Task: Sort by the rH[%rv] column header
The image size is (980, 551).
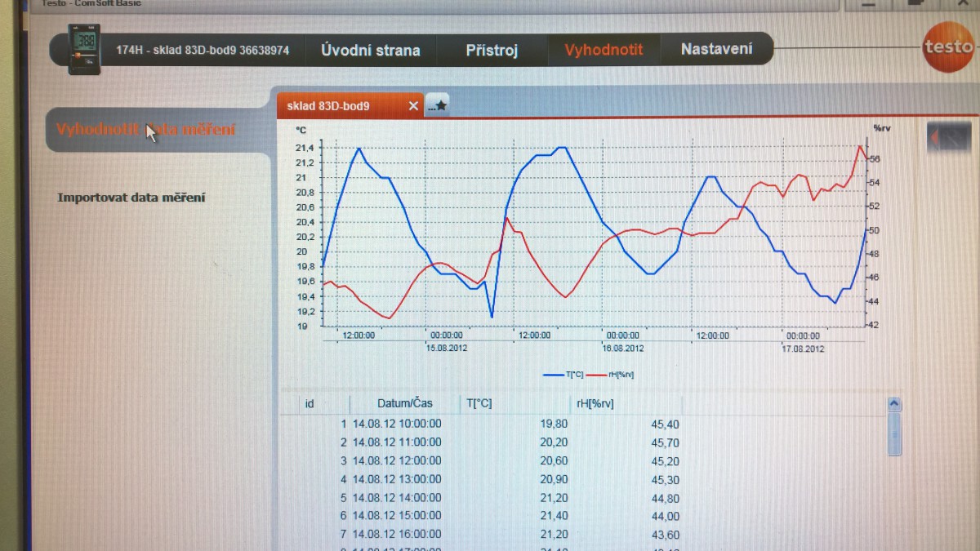Action: point(595,403)
